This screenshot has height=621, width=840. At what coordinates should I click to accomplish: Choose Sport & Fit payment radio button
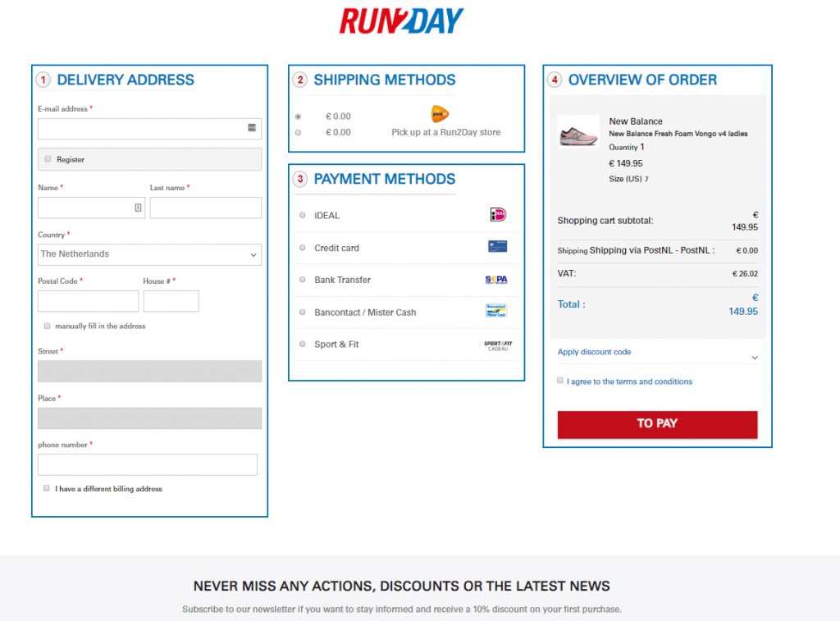point(303,344)
